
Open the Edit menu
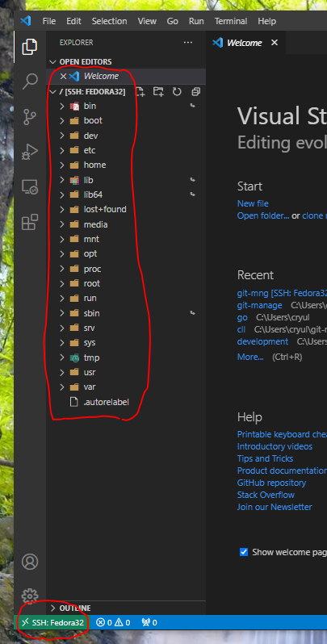click(74, 21)
